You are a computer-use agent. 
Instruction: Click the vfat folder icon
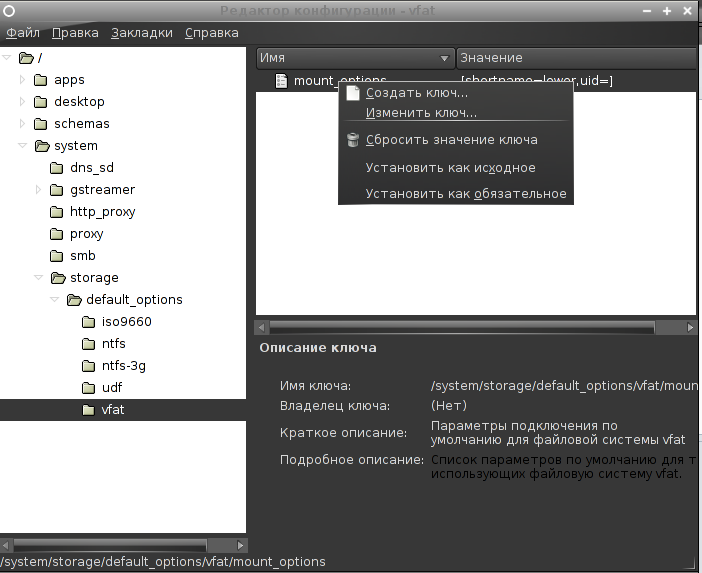(x=89, y=410)
